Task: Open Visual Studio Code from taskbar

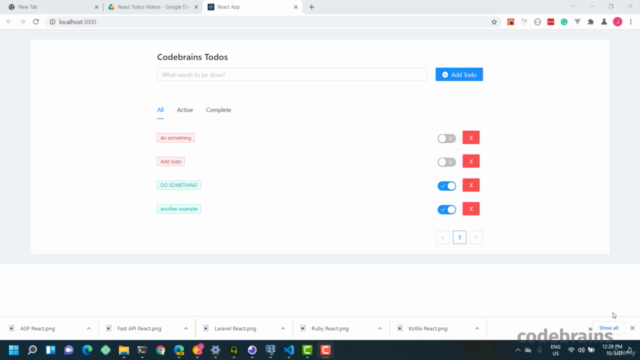Action: tap(289, 350)
